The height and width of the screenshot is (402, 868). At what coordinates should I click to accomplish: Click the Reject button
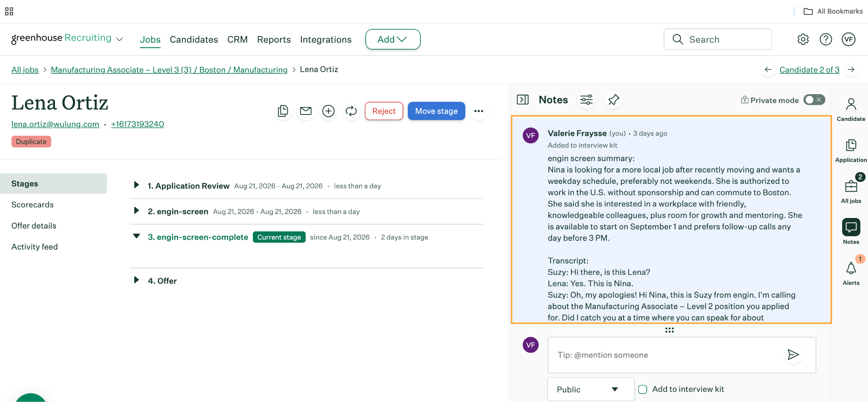pyautogui.click(x=384, y=111)
